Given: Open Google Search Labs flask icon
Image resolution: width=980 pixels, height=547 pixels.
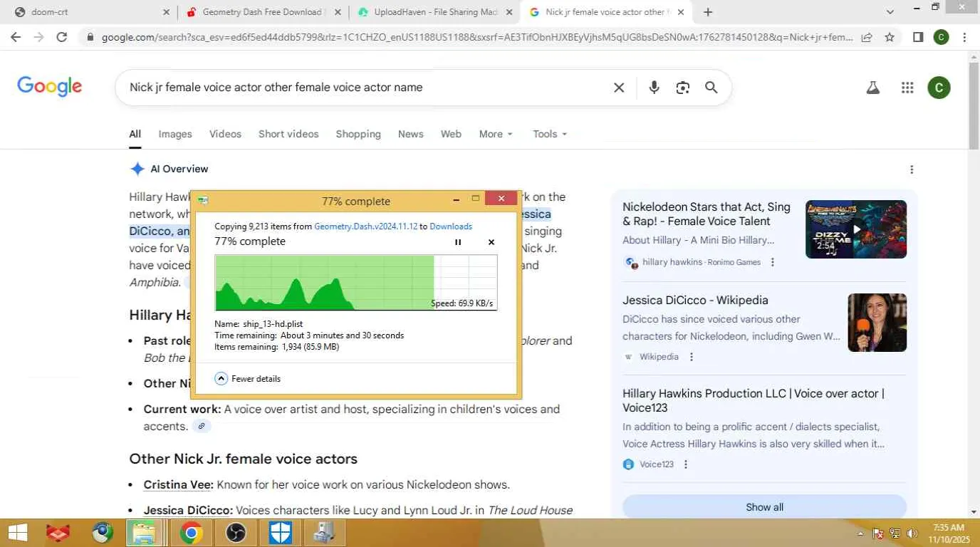Looking at the screenshot, I should (873, 88).
